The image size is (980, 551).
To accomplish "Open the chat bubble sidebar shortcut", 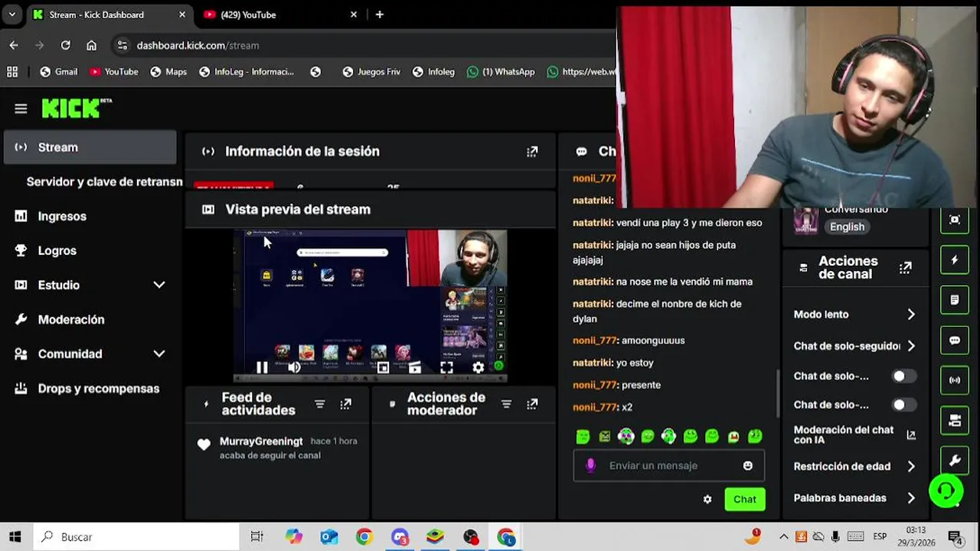I will coord(955,341).
